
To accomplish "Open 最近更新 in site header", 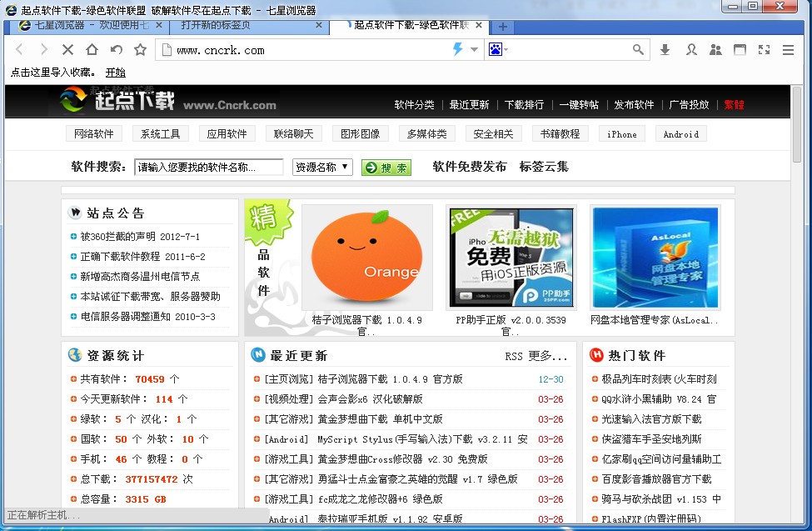I will coord(469,105).
